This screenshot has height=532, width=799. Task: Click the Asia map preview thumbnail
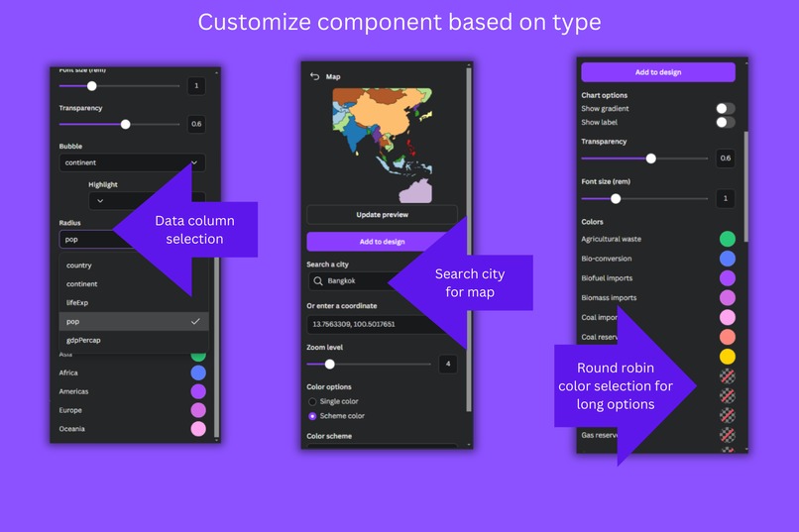pyautogui.click(x=383, y=145)
